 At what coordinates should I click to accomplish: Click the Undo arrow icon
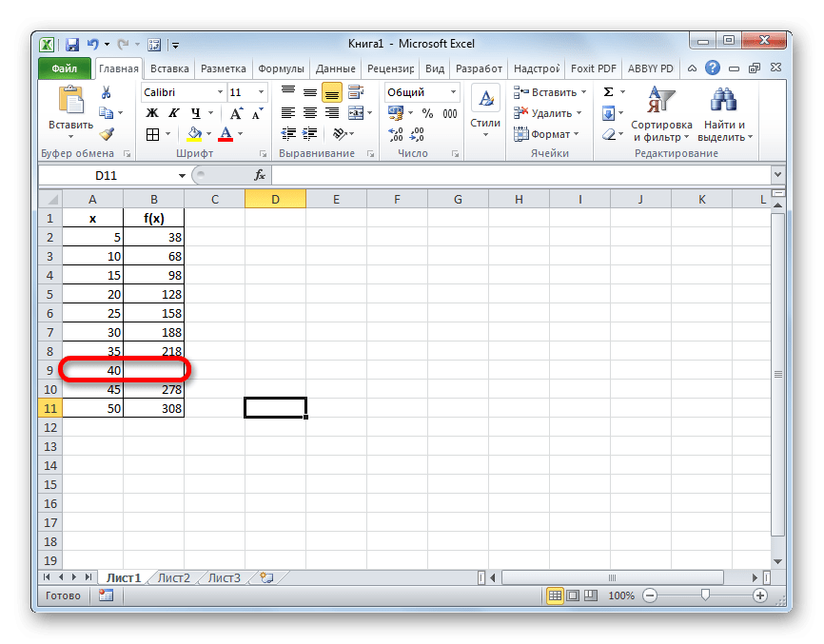(93, 44)
